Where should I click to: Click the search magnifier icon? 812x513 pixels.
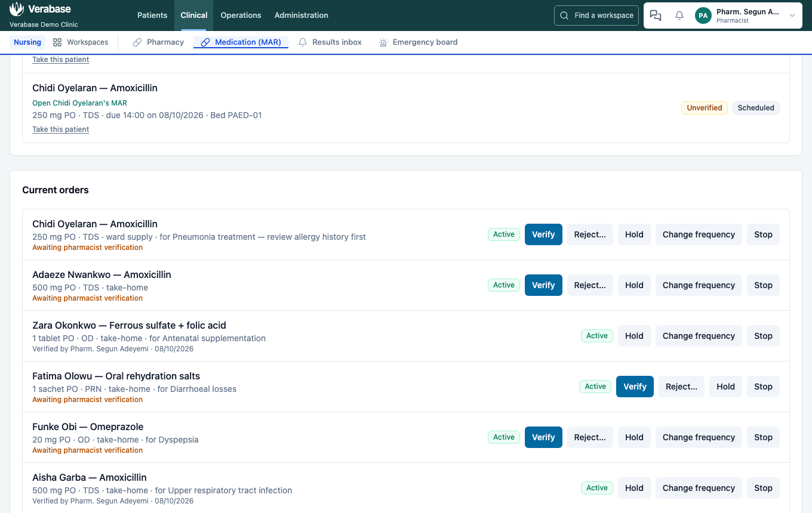[564, 16]
